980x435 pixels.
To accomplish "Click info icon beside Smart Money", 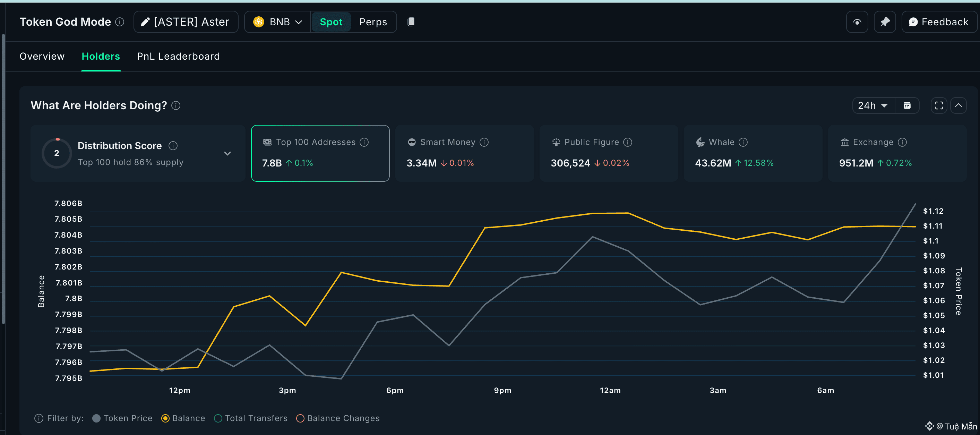I will point(484,142).
